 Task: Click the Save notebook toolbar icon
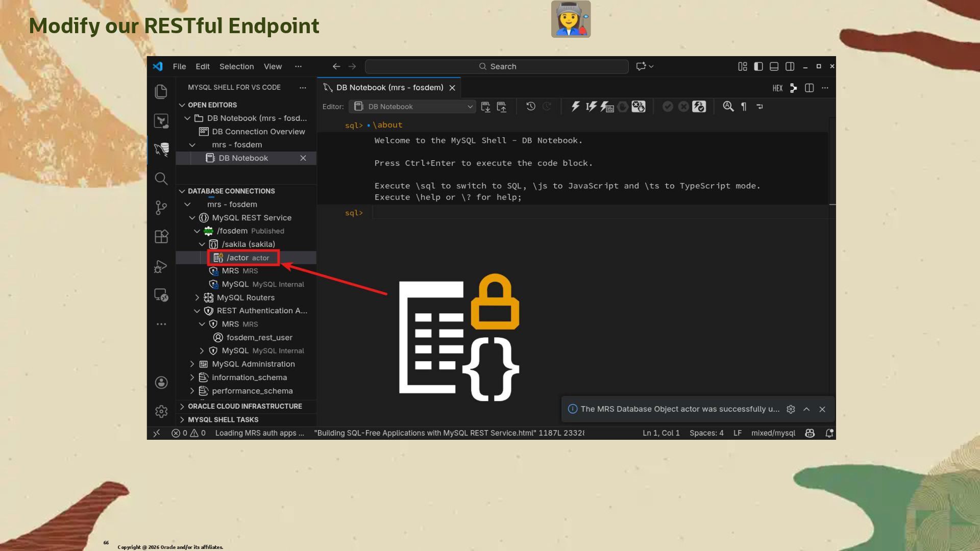tap(485, 107)
